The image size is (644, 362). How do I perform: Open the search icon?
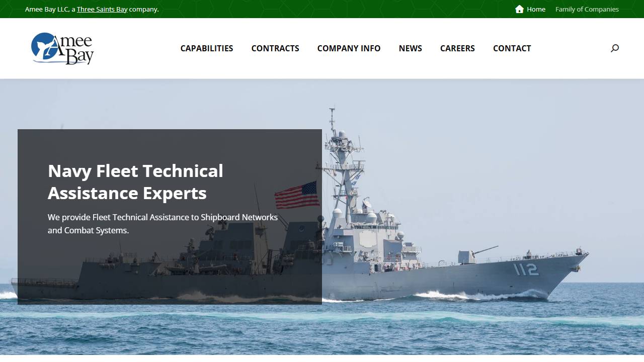click(x=614, y=48)
